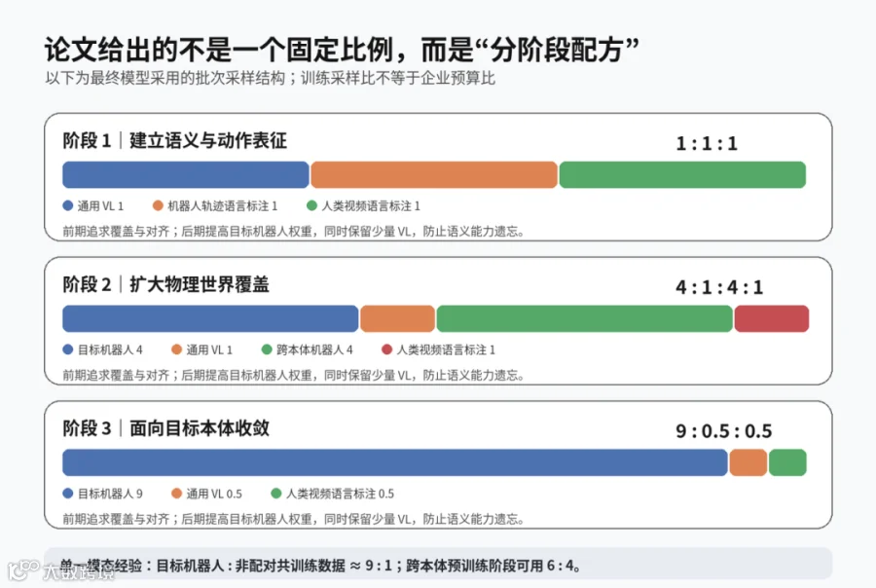Select the green bar segment in 阶段 2
The image size is (876, 588).
tap(584, 318)
